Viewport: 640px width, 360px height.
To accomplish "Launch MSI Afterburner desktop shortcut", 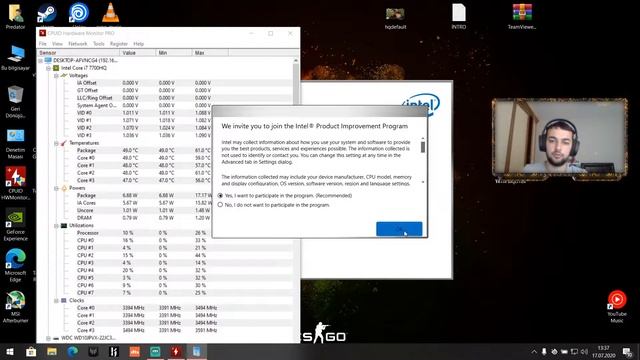I will click(16, 307).
